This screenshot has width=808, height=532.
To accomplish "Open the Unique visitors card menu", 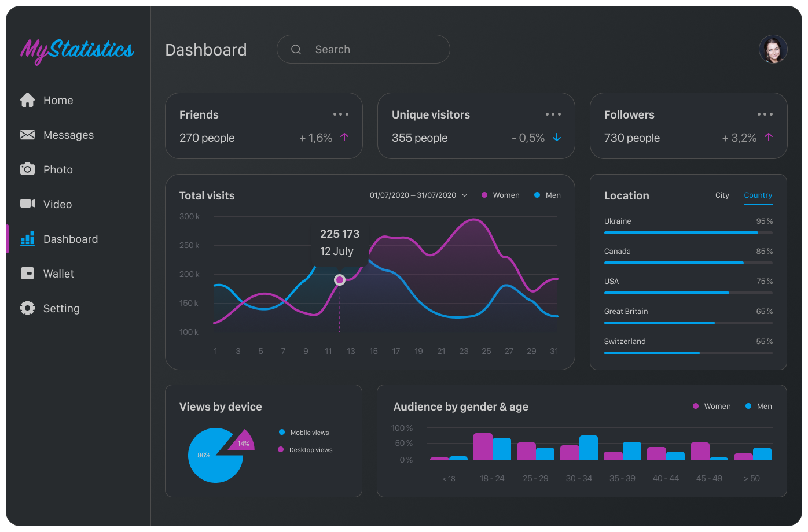I will tap(553, 114).
